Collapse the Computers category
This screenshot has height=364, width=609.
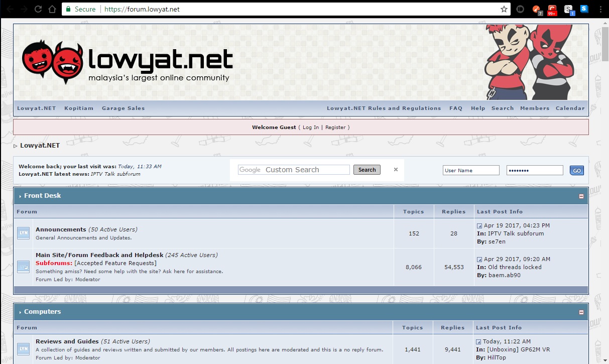581,312
